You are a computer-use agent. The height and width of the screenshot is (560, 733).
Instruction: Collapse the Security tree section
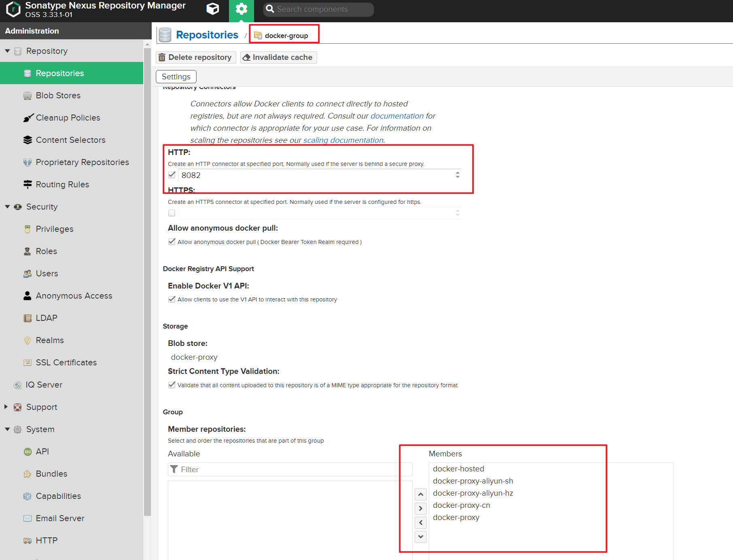tap(7, 207)
